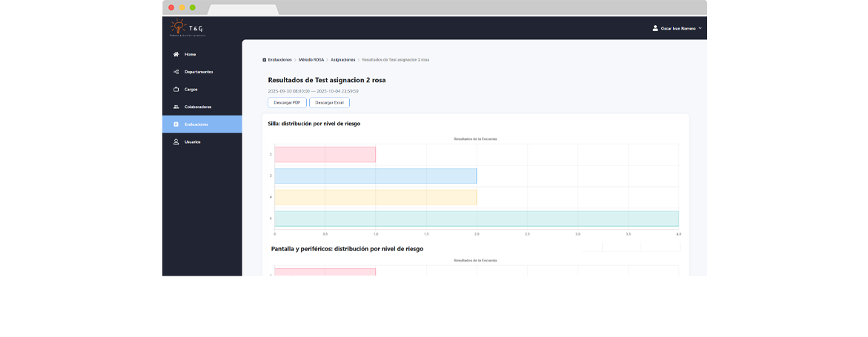Image resolution: width=868 pixels, height=337 pixels.
Task: Select the pink bar in Silla chart
Action: 325,155
